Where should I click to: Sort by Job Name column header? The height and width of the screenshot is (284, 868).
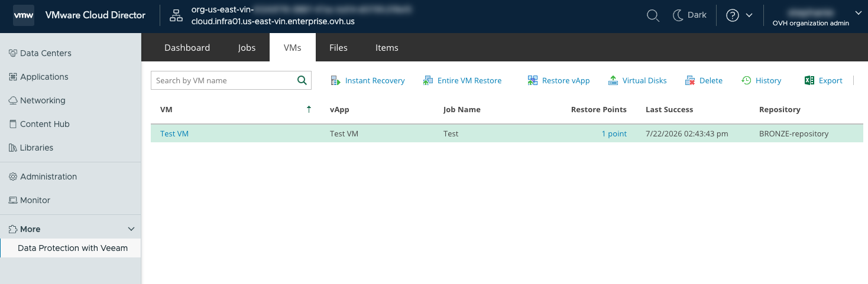point(462,109)
